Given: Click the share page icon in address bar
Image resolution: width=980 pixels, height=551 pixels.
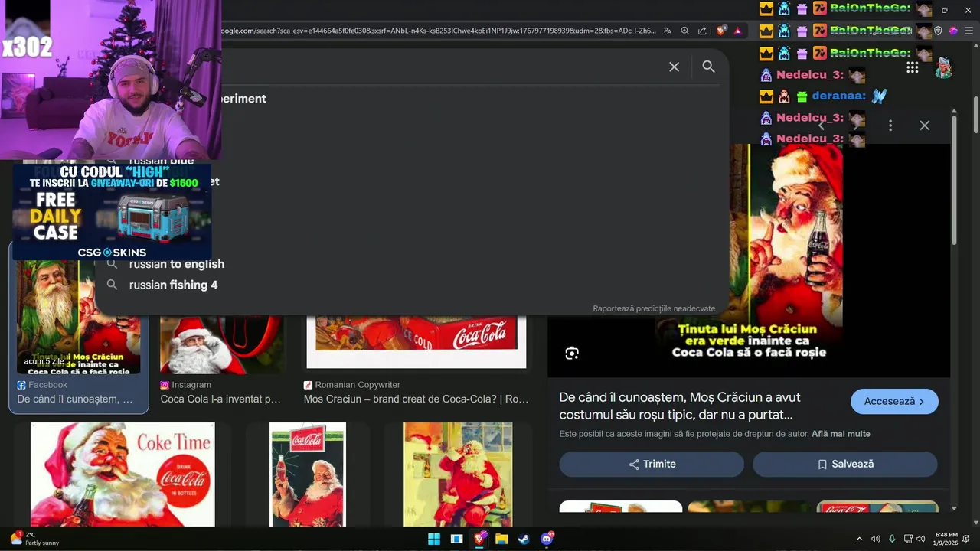Looking at the screenshot, I should click(702, 31).
